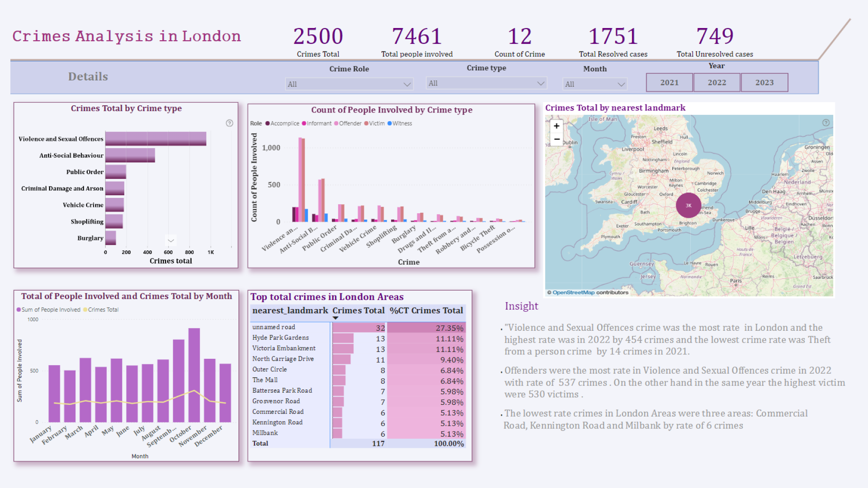Viewport: 868px width, 488px height.
Task: Click the 'Kennington Road' row
Action: [x=358, y=422]
